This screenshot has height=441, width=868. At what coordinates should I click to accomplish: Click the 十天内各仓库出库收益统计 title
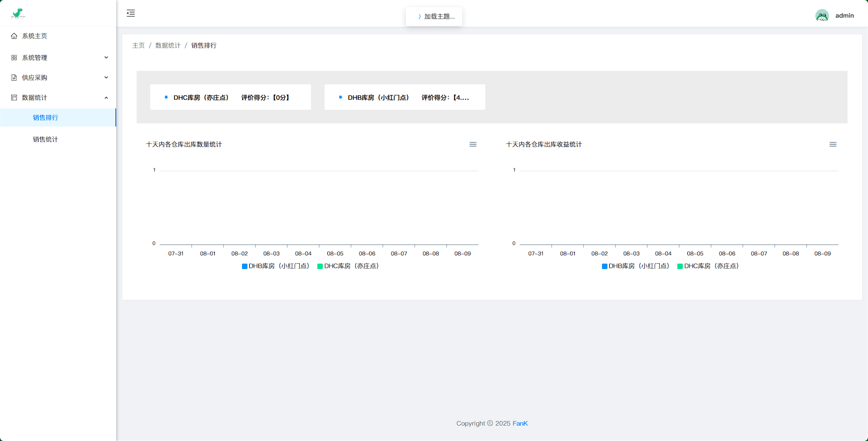544,144
